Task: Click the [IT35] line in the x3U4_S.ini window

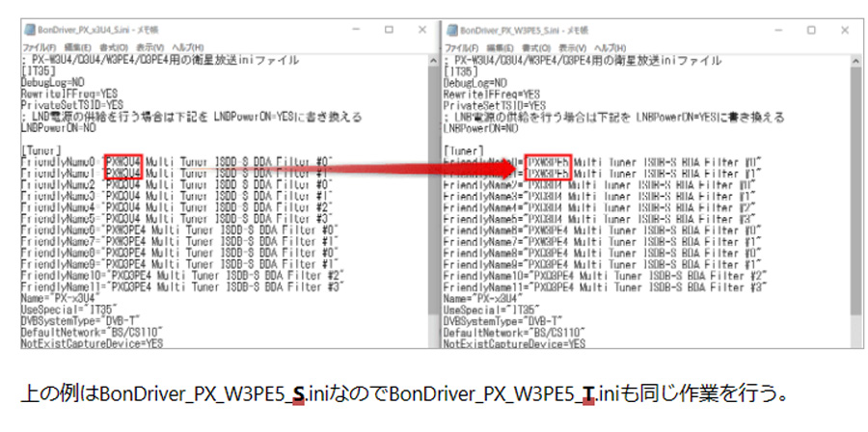Action: coord(38,71)
